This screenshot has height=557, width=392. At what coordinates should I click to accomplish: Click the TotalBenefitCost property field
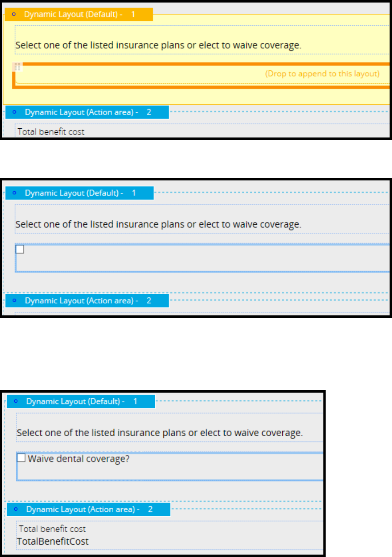(x=53, y=541)
